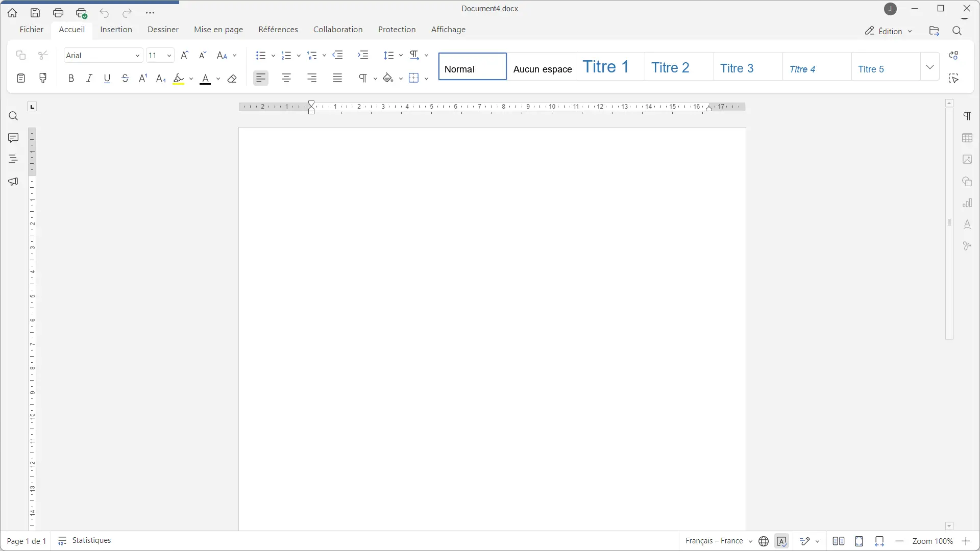Click the decrease indent icon
The height and width of the screenshot is (551, 980).
coord(338,55)
